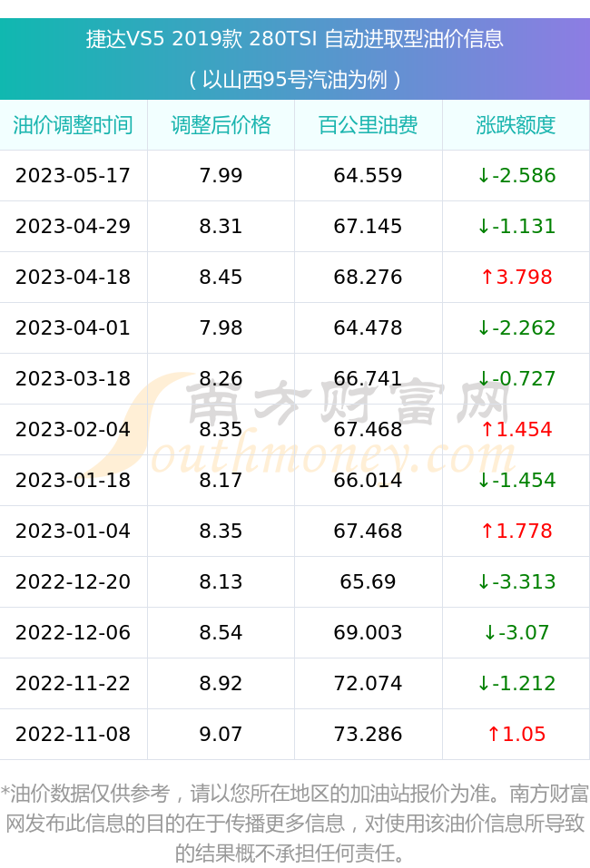Click the red up arrow beside 3.798

(x=487, y=277)
